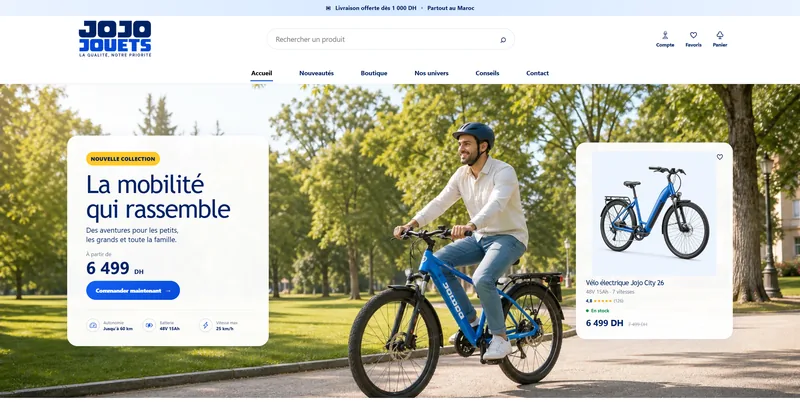800x402 pixels.
Task: Click the search magnifier icon
Action: click(503, 40)
